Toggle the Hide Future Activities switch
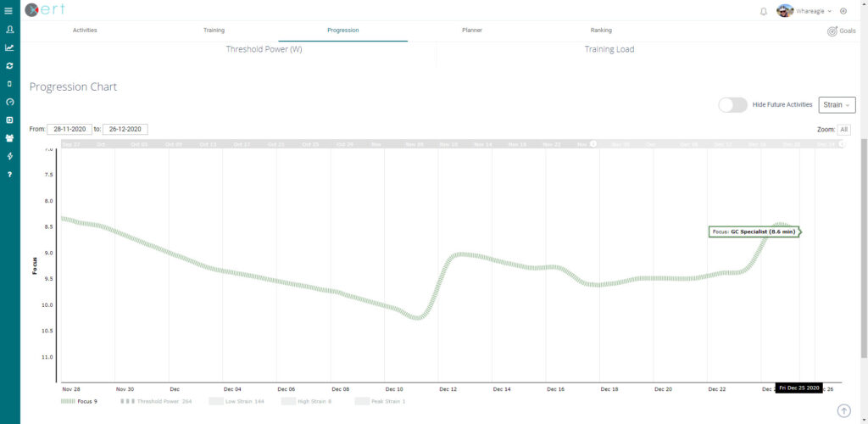Viewport: 868px width, 424px height. [x=732, y=104]
